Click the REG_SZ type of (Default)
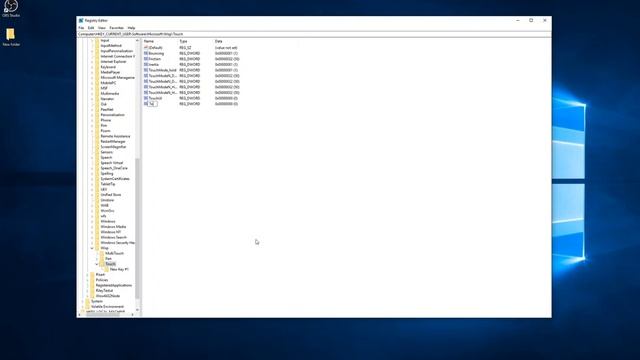640x360 pixels. coord(185,48)
